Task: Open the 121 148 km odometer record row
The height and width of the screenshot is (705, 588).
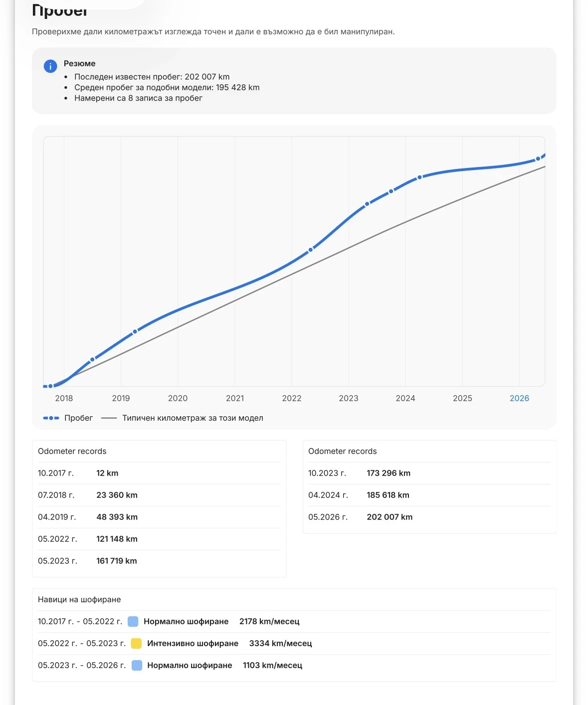Action: click(x=159, y=539)
